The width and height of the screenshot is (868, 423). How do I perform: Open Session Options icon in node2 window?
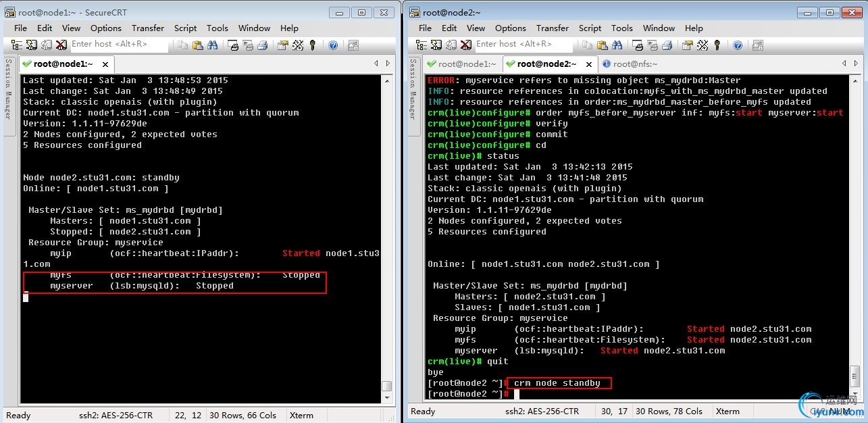pos(688,45)
